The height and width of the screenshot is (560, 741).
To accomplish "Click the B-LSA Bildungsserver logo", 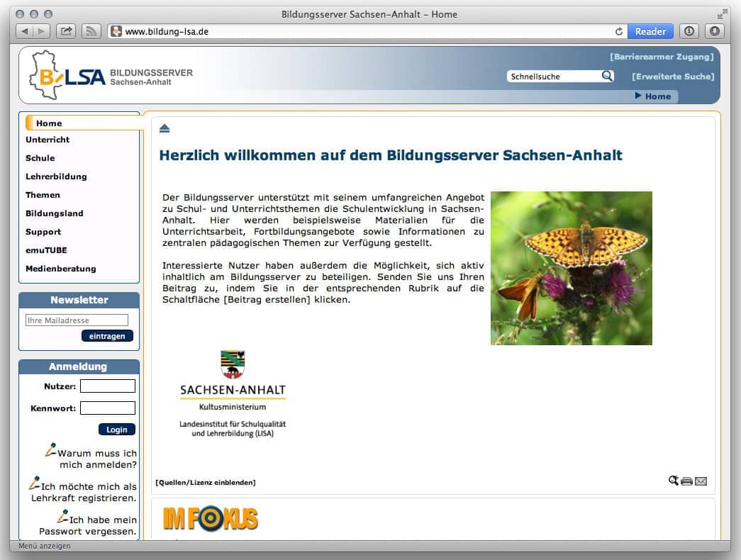I will (110, 76).
